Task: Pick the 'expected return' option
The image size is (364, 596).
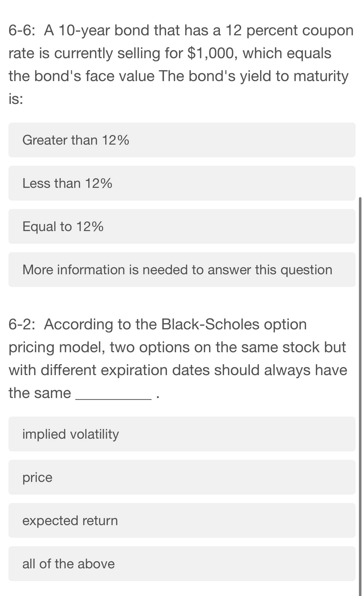Action: pos(182,520)
